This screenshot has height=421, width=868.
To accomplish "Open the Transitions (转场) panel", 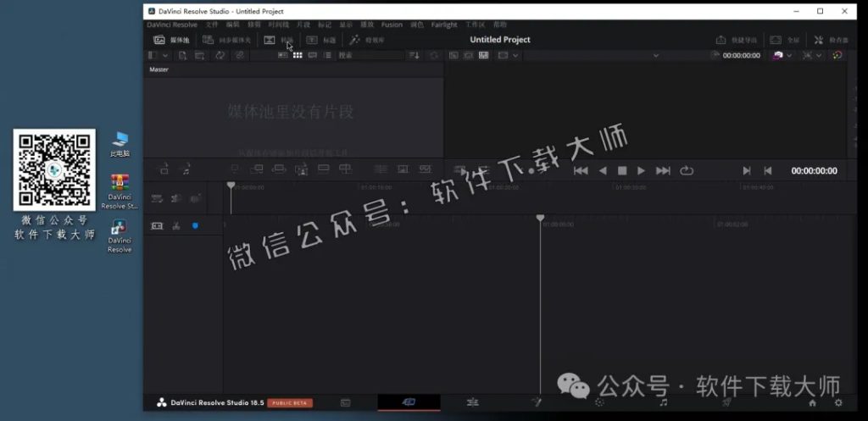I will click(278, 40).
